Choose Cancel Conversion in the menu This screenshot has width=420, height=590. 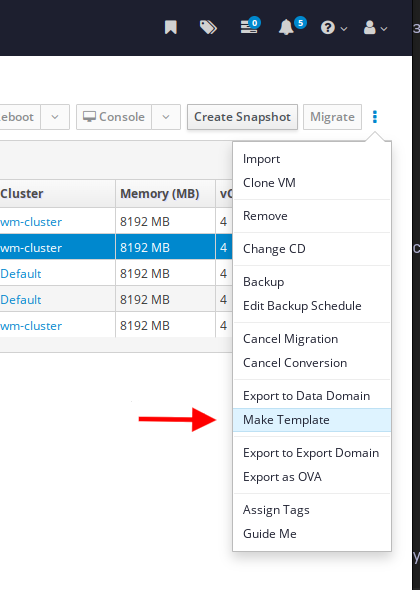(x=312, y=363)
